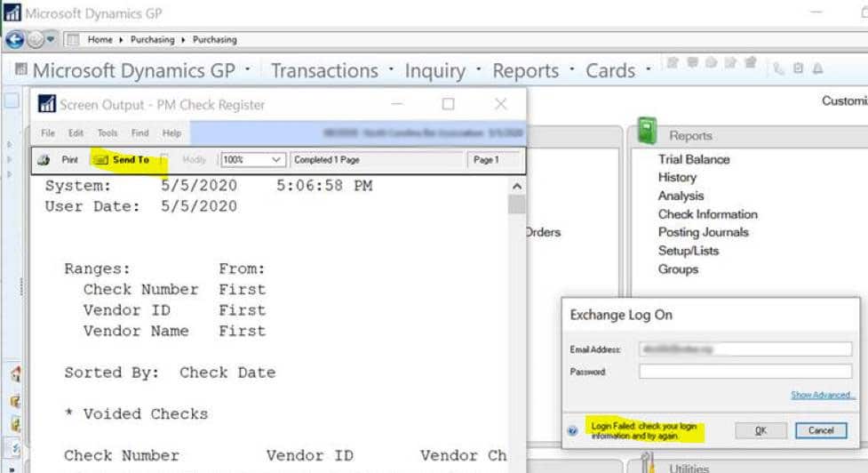
Task: Click the first note icon in top-right toolbar
Action: click(x=673, y=62)
